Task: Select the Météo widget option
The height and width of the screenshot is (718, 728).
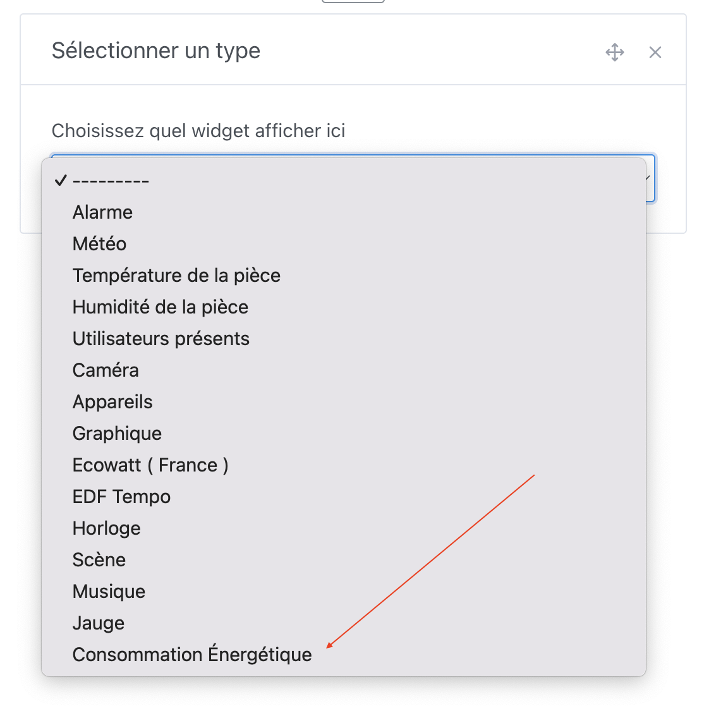Action: click(99, 243)
